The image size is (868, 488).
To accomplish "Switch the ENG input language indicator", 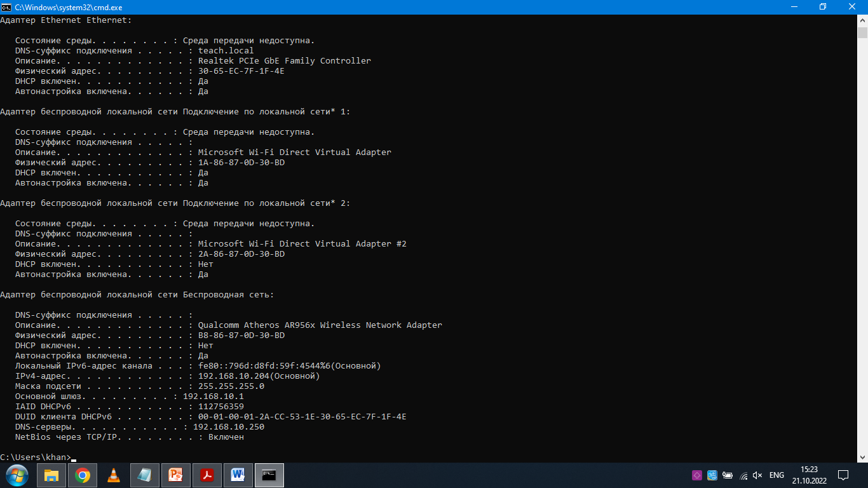I will pos(776,475).
